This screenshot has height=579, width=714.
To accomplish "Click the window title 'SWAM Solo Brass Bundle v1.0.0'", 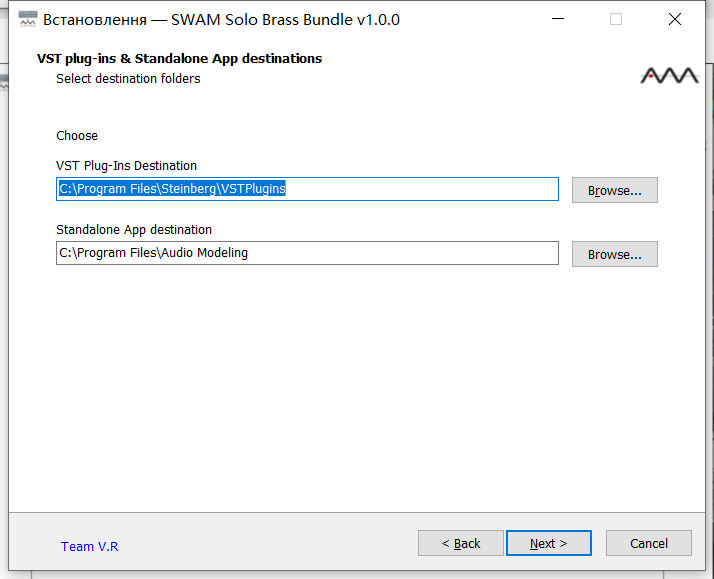I will (285, 20).
